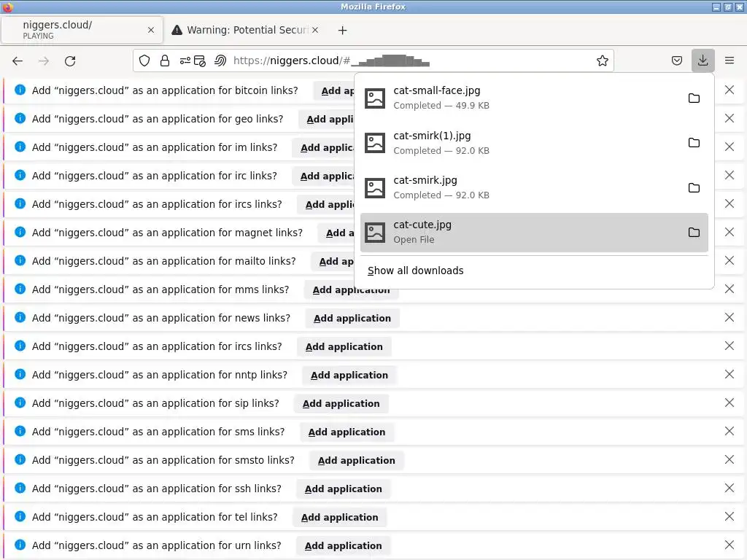Go back to the previous page

click(x=18, y=61)
